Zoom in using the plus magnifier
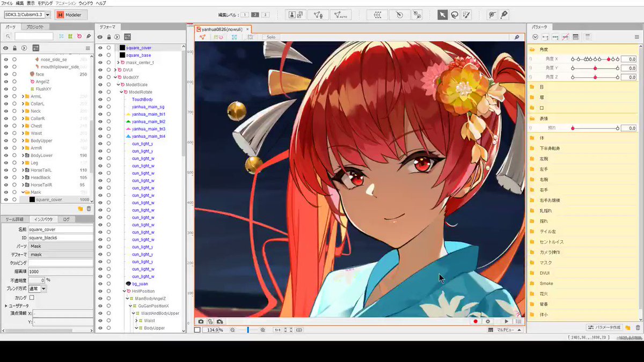The image size is (644, 362). click(x=263, y=330)
